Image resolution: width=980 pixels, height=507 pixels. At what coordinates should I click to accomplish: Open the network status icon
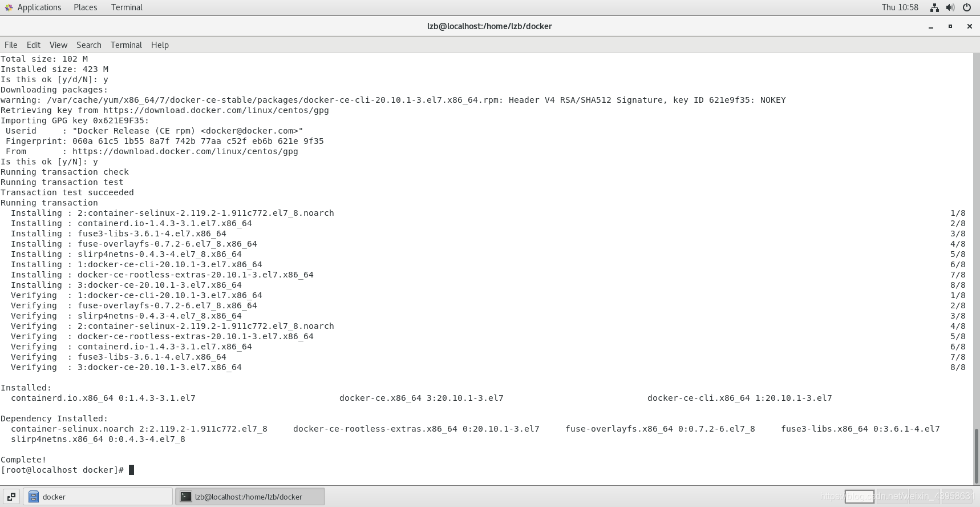click(934, 7)
